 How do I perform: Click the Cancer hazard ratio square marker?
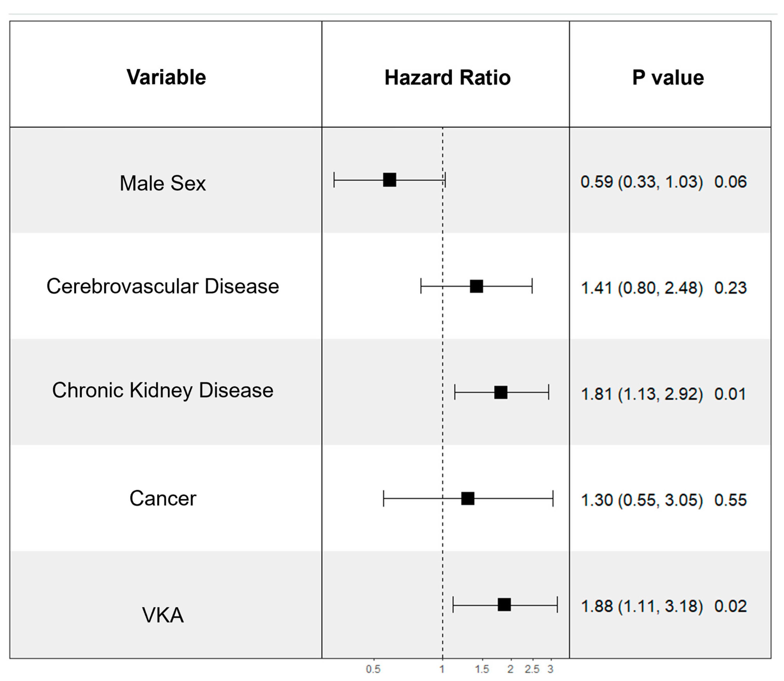[468, 498]
